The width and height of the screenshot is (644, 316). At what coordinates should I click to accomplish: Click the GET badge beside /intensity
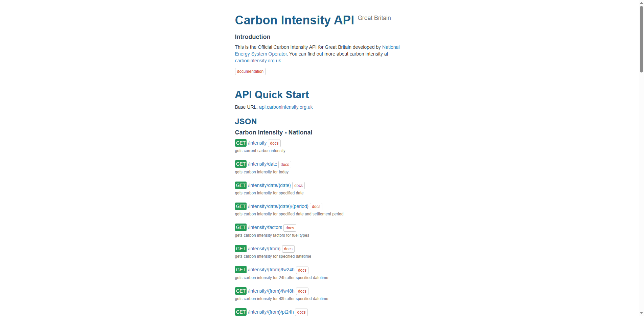(240, 143)
